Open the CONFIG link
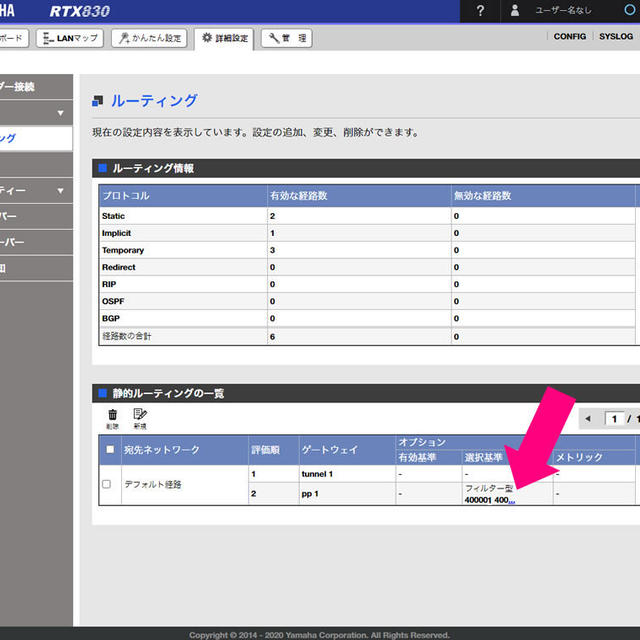Viewport: 640px width, 640px height. pos(569,36)
